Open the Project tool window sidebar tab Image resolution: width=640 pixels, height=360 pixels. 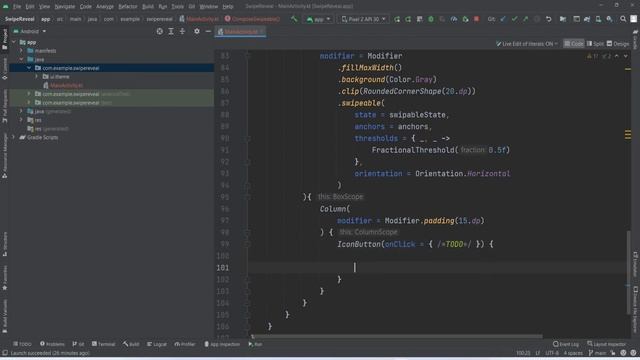[x=4, y=39]
